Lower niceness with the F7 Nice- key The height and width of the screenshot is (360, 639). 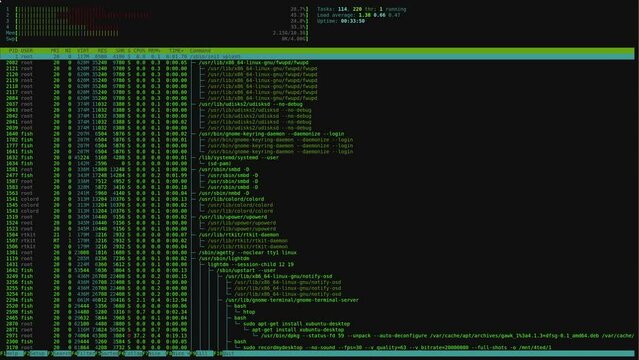(154, 353)
